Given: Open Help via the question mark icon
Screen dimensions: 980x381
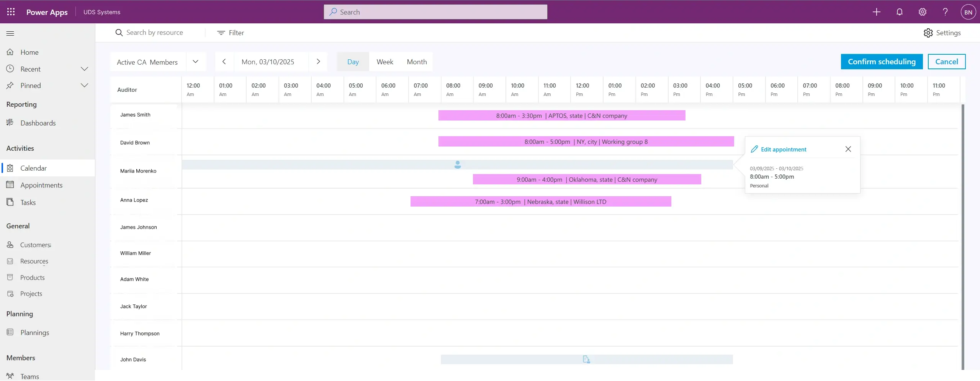Looking at the screenshot, I should pos(945,12).
